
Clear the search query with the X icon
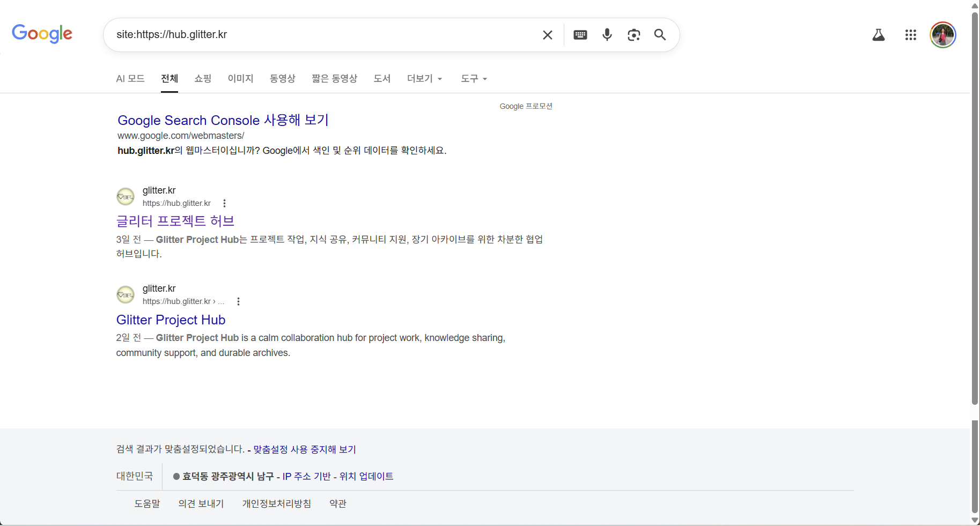[x=547, y=35]
